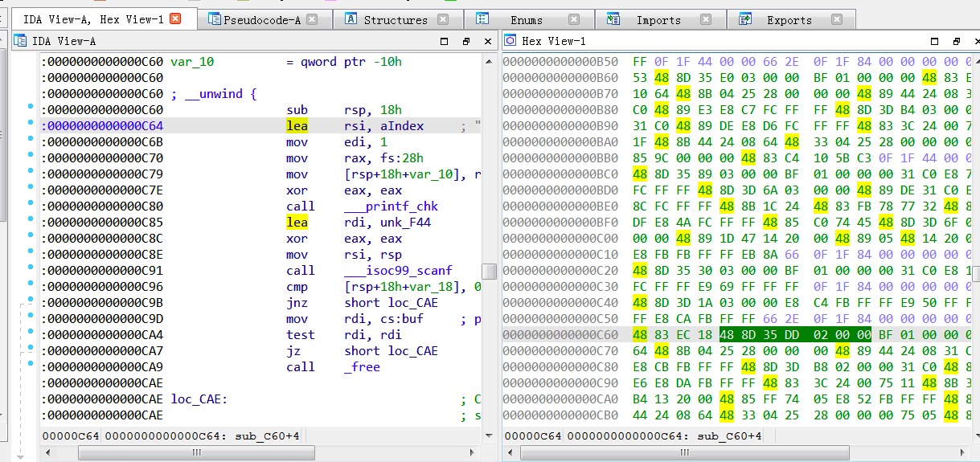980x462 pixels.
Task: Click the Enums tab icon
Action: coord(482,19)
